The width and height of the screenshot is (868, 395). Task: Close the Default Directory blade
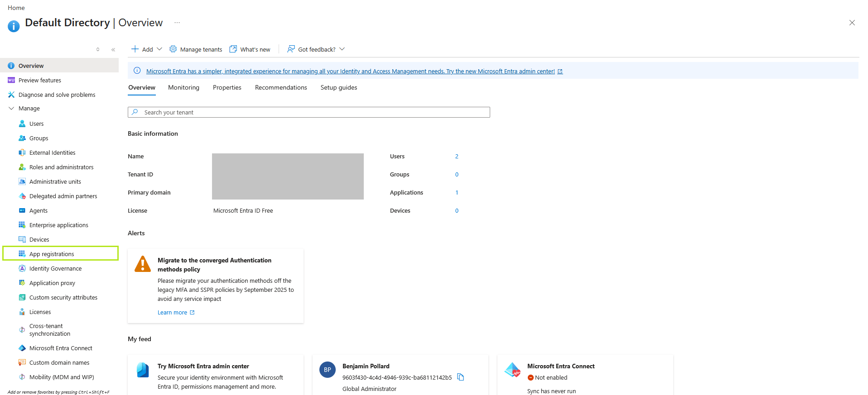(x=852, y=23)
